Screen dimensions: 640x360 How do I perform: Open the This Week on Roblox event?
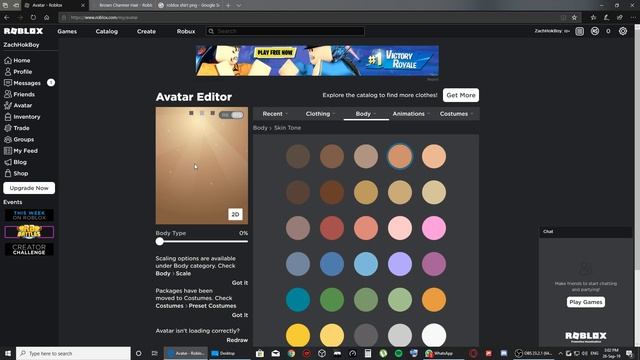pyautogui.click(x=29, y=215)
